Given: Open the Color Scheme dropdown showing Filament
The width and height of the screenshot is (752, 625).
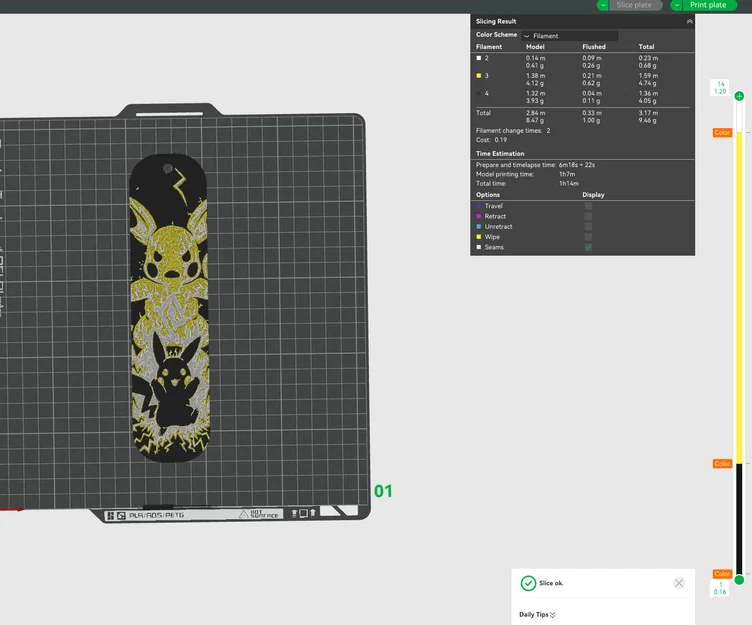Looking at the screenshot, I should pos(569,36).
